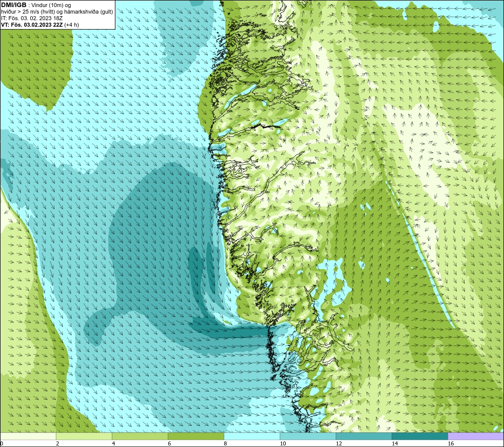Click the legend scale label '12'

pos(339,444)
